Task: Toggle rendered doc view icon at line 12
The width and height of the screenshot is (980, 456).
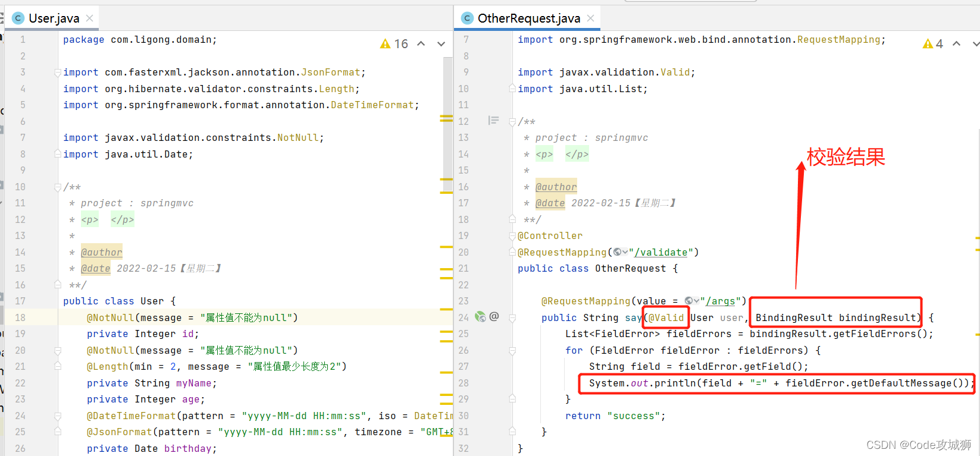Action: [x=493, y=121]
